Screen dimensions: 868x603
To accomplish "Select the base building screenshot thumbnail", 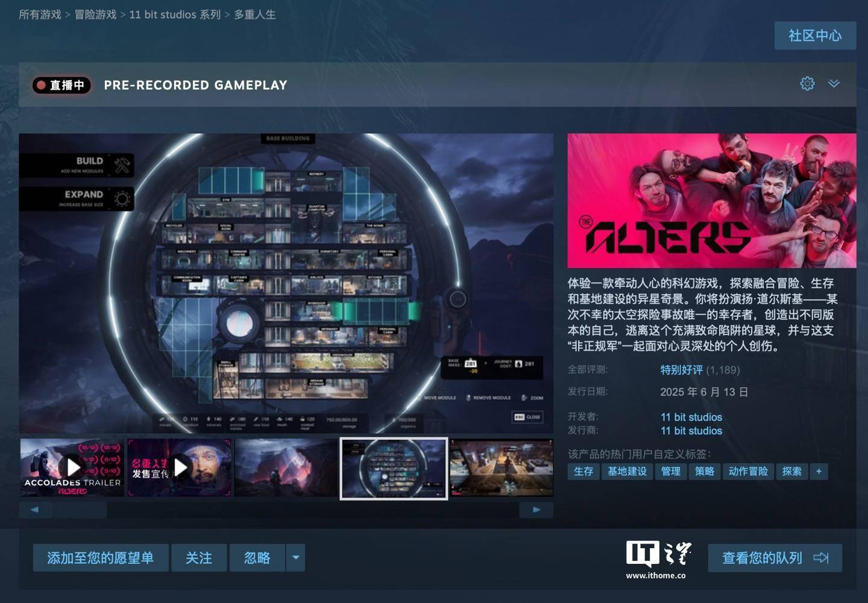I will (x=394, y=468).
